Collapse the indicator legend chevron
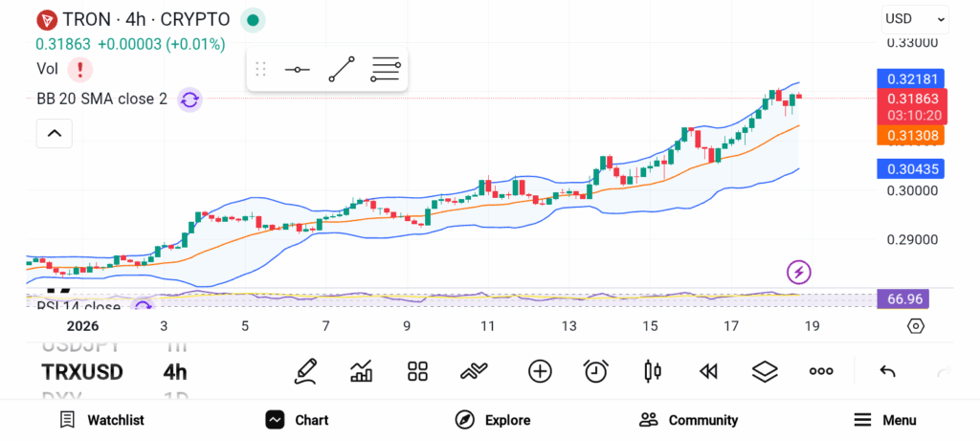 coord(55,133)
